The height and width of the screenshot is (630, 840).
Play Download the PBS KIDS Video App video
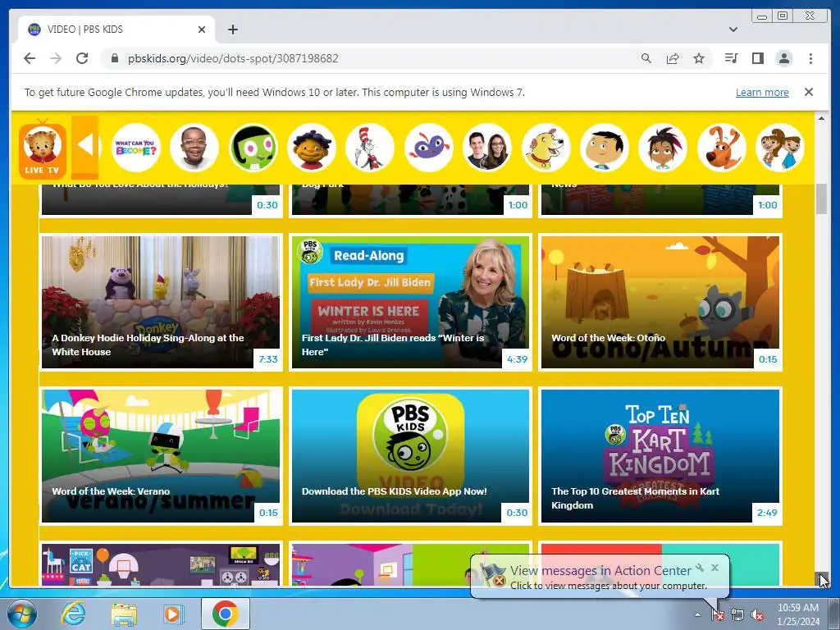(x=410, y=456)
